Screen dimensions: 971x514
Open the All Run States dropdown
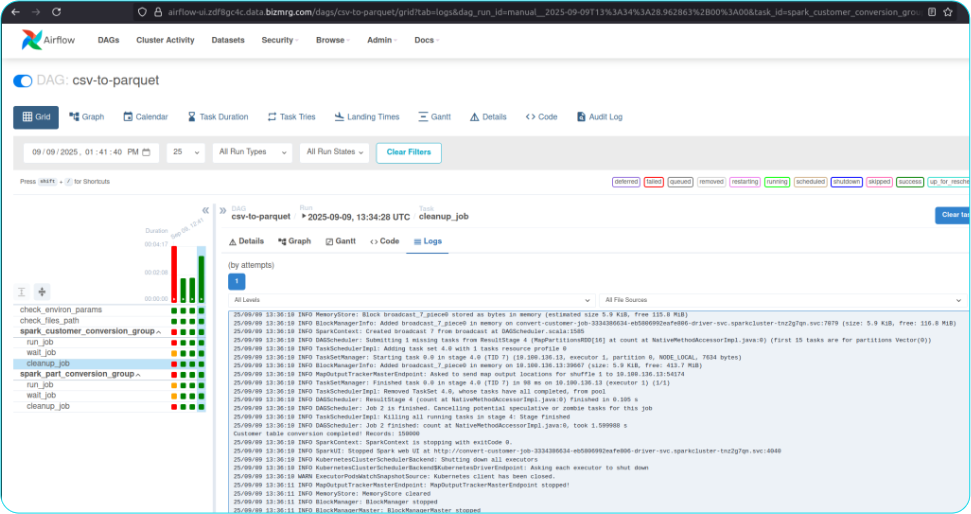point(334,152)
